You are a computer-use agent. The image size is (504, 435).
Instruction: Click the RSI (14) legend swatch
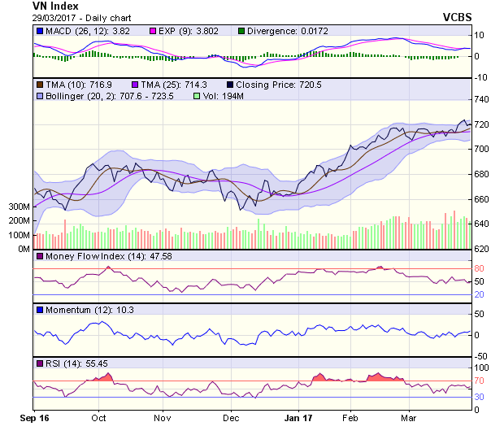click(38, 363)
